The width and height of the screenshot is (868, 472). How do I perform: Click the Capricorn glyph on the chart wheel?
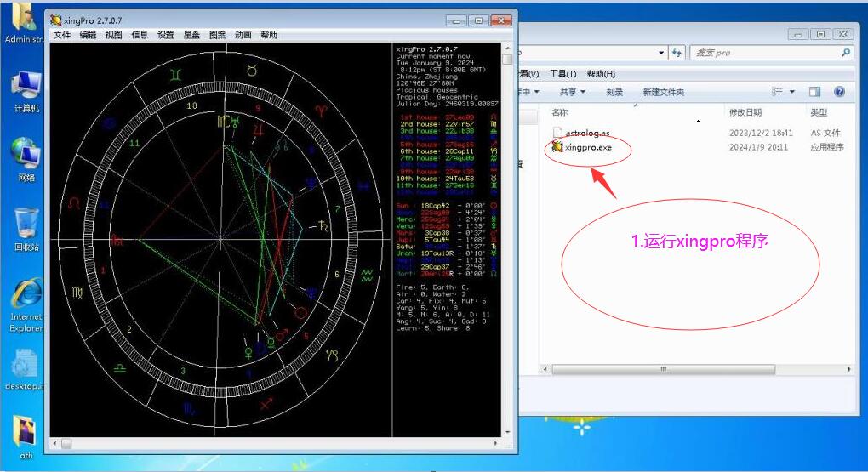pyautogui.click(x=332, y=355)
